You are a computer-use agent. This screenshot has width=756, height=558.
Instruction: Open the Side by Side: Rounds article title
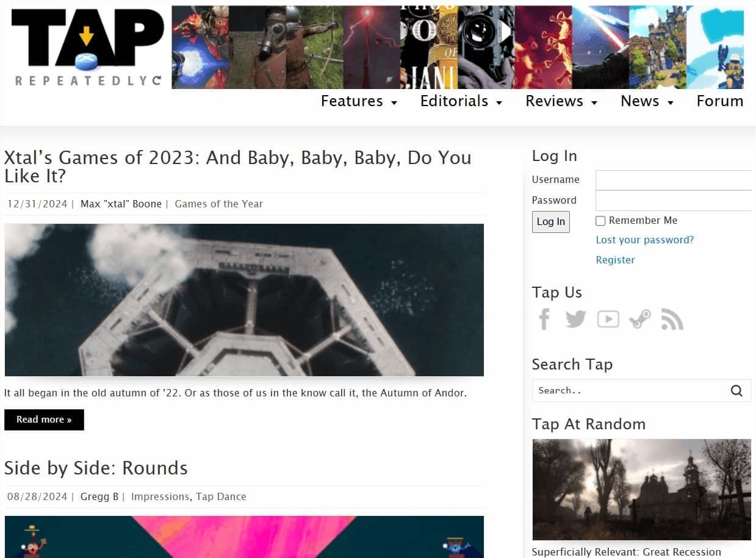pos(96,468)
